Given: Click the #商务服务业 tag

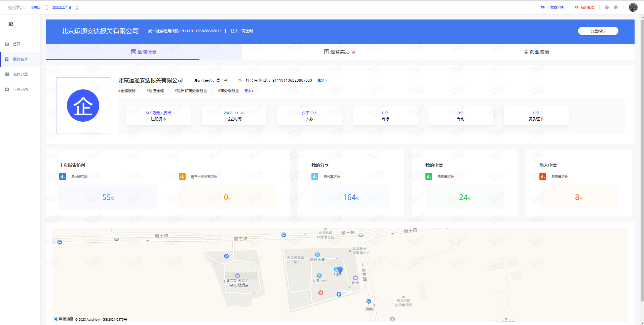Looking at the screenshot, I should (x=228, y=91).
